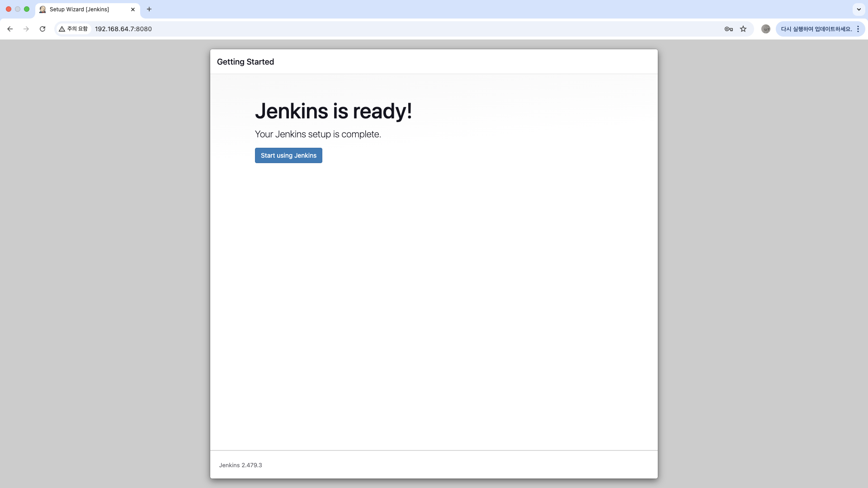This screenshot has width=868, height=488.
Task: Reload the Jenkins setup page
Action: point(42,29)
